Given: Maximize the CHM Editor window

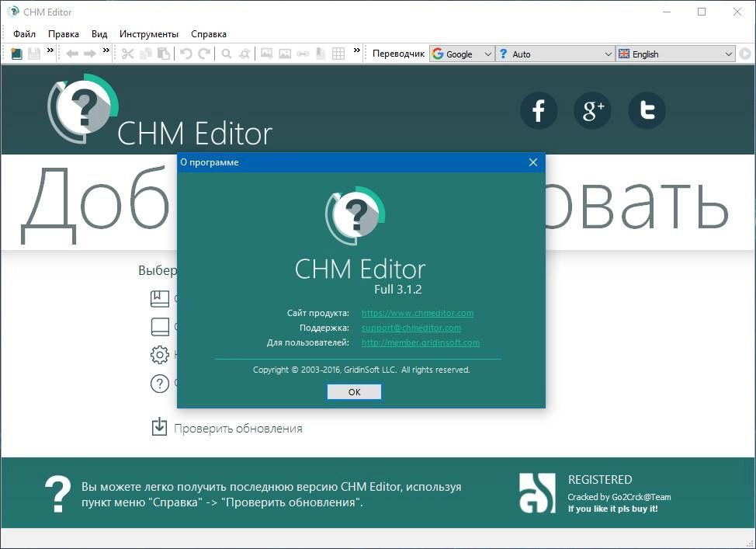Looking at the screenshot, I should [702, 12].
